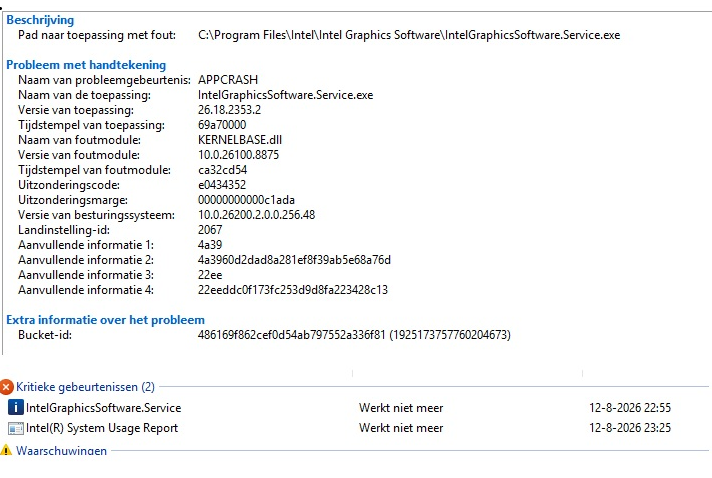Click the window icon beside Intel(R) System Usage Report
712x478 pixels.
[x=15, y=428]
